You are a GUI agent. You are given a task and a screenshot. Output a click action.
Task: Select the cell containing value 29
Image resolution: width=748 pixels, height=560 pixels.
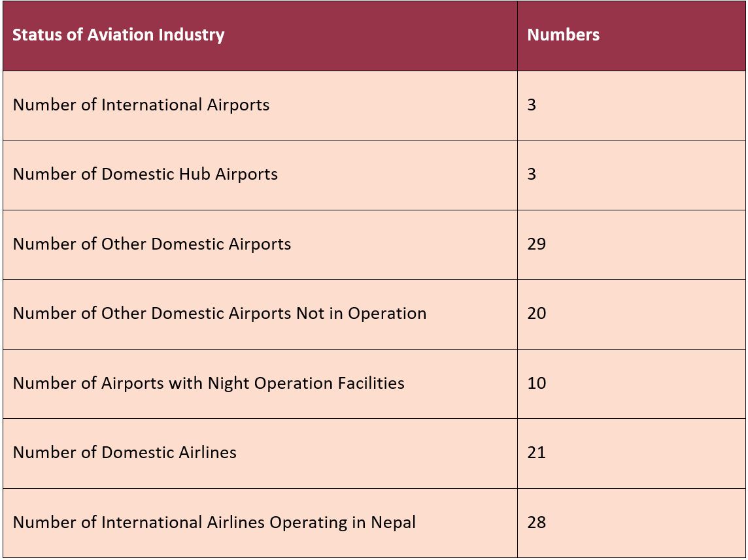point(536,244)
